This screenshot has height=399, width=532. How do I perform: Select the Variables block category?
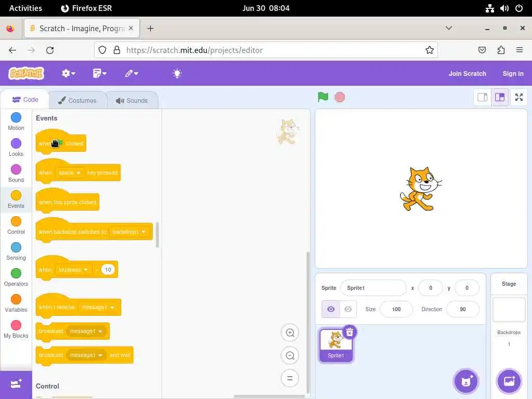click(16, 303)
